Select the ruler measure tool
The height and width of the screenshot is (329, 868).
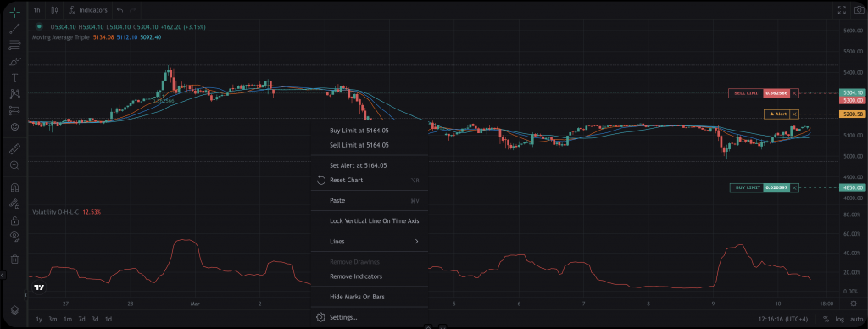click(15, 148)
